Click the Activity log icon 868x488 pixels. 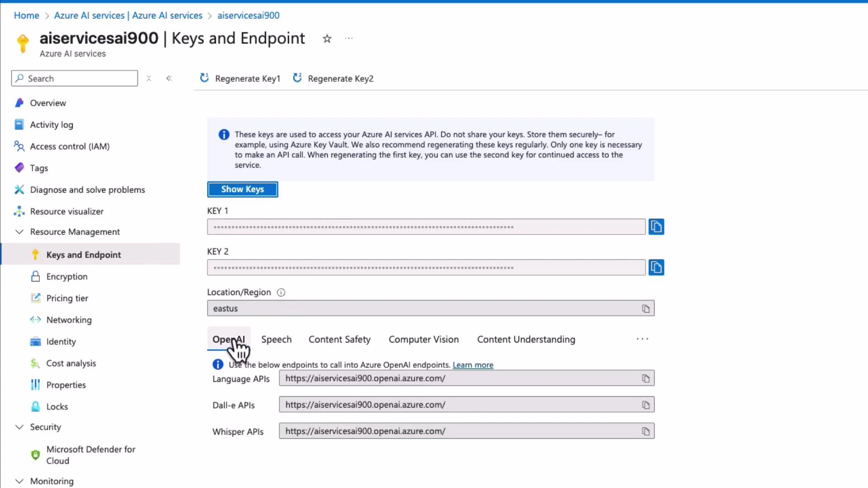tap(19, 124)
